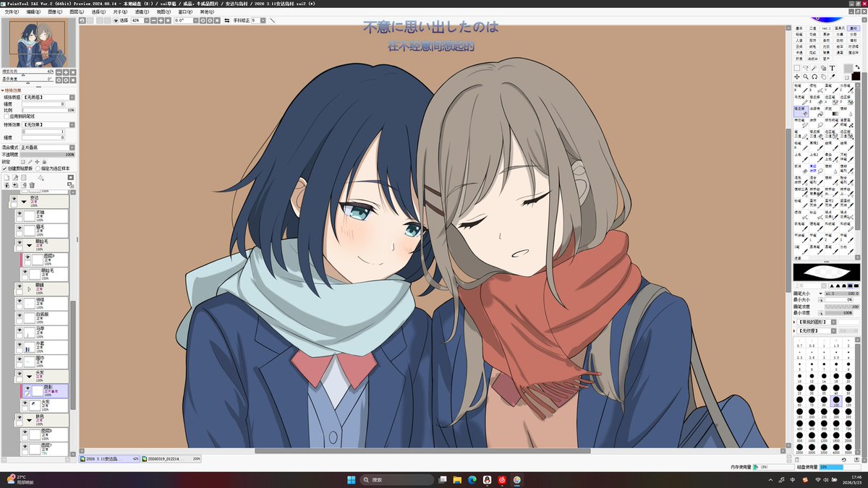Collapse the 特殊效果 section header

coord(12,90)
